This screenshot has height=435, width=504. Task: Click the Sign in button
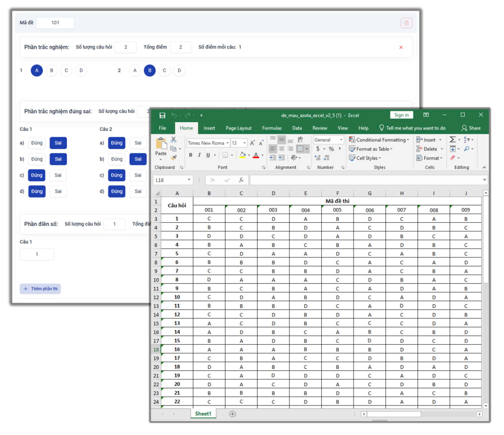(402, 115)
